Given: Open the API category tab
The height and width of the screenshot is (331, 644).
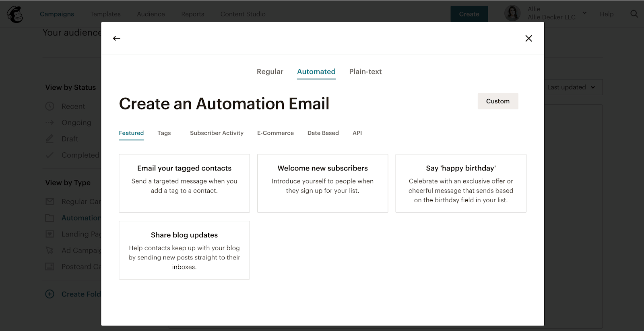Looking at the screenshot, I should tap(357, 133).
